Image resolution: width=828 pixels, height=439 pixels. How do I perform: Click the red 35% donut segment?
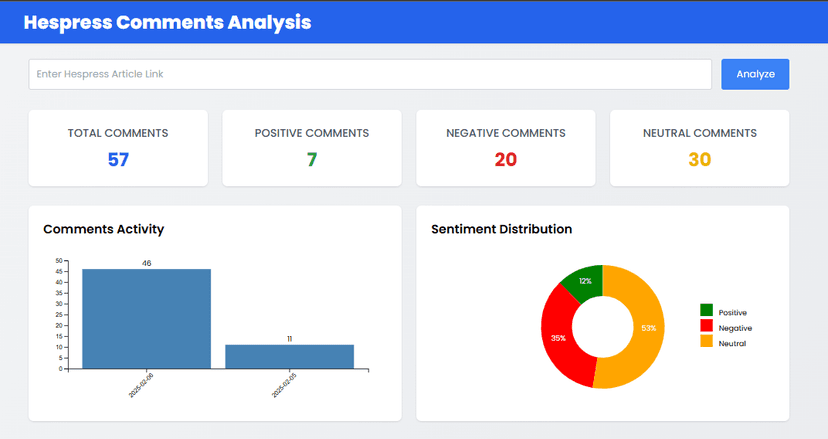pyautogui.click(x=559, y=337)
